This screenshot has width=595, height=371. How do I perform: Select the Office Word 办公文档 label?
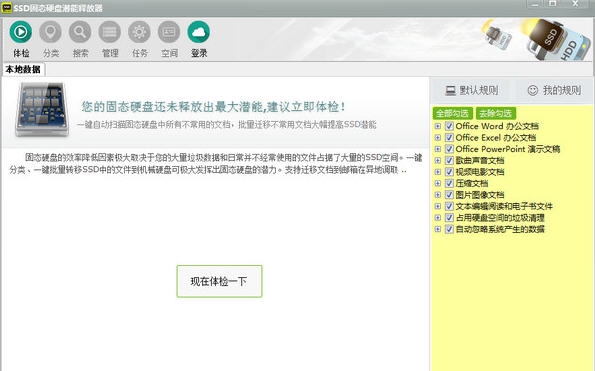pos(497,126)
